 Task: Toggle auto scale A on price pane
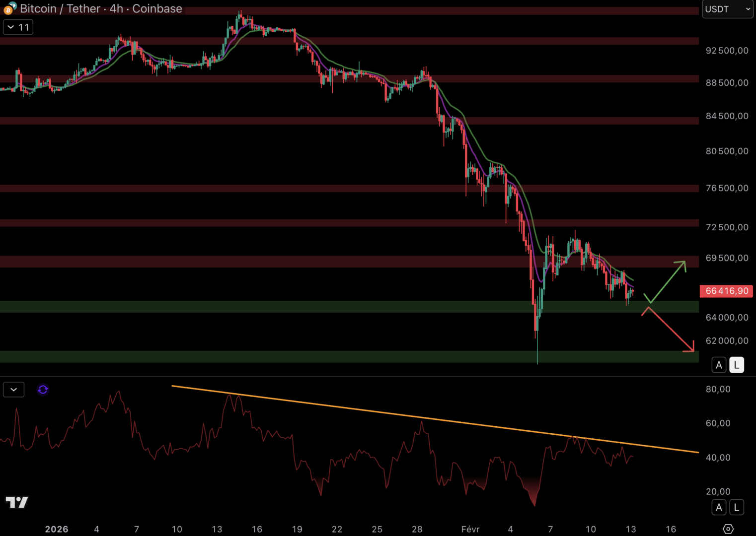(719, 365)
